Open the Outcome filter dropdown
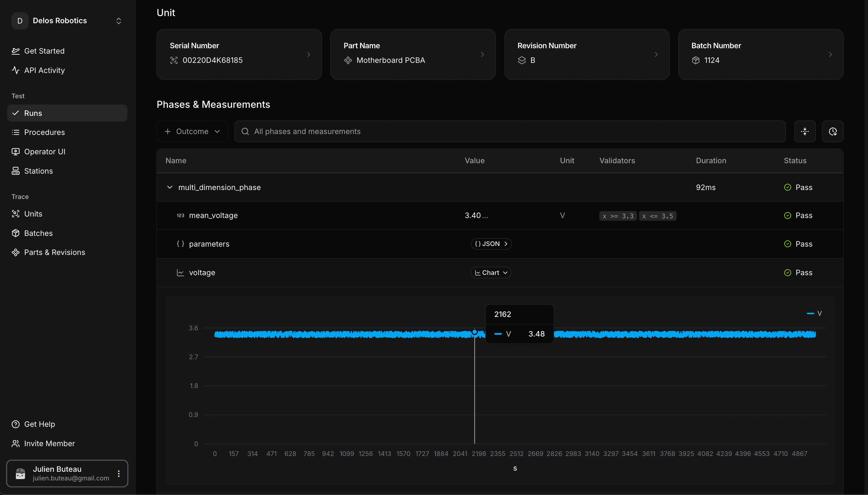The width and height of the screenshot is (868, 495). 192,131
